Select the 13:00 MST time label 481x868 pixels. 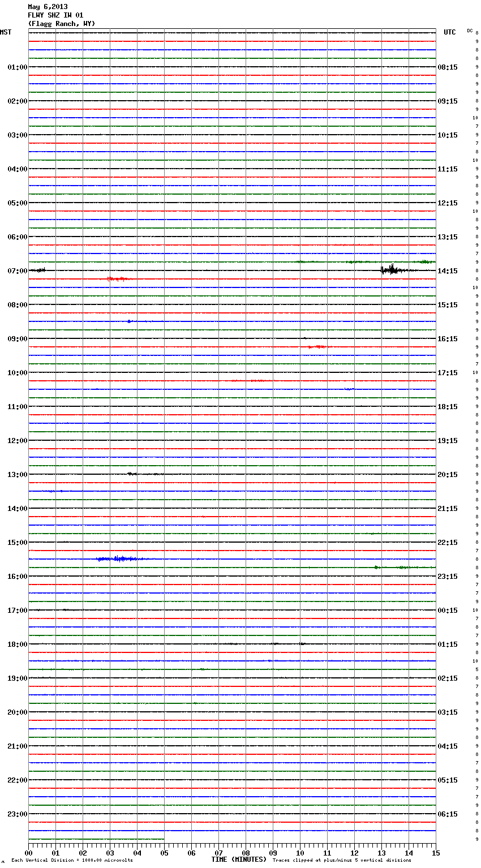coord(18,475)
